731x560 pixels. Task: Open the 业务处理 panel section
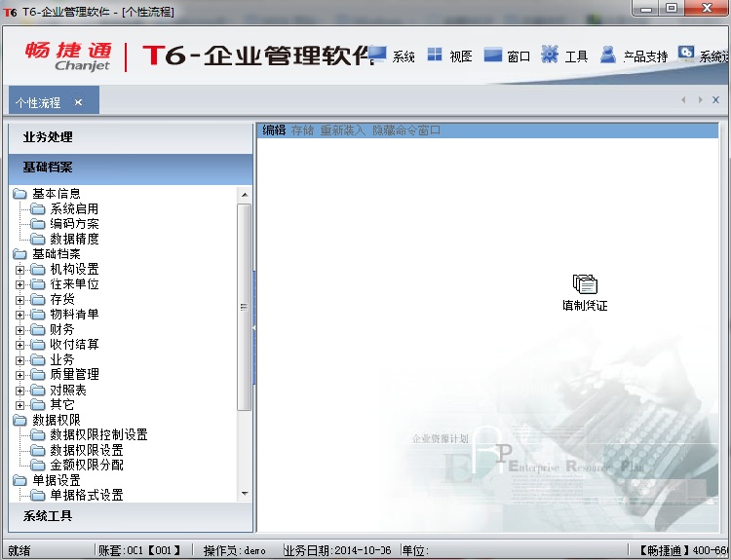(131, 137)
